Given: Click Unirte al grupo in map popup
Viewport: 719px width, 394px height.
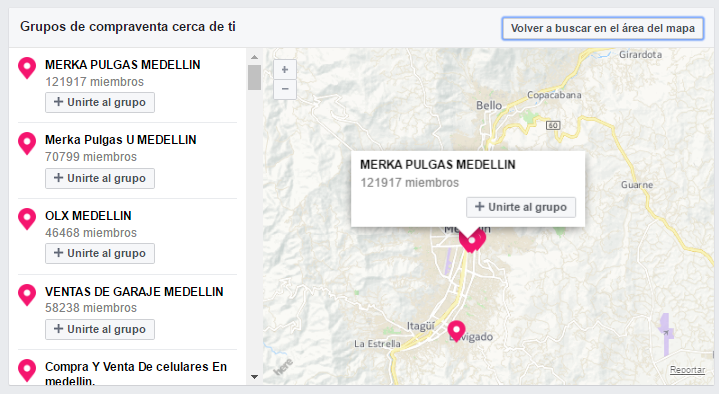Looking at the screenshot, I should (521, 207).
